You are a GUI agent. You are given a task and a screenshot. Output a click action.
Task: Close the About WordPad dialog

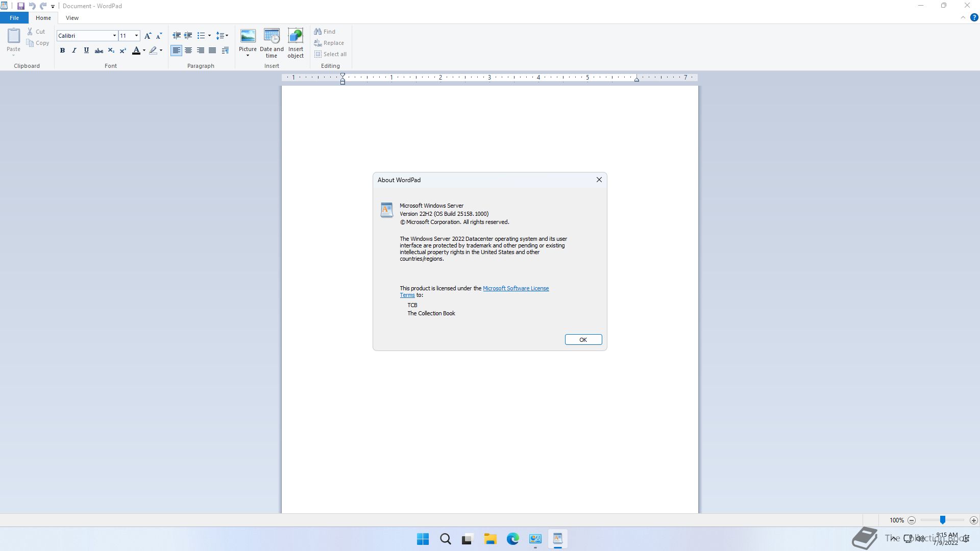pos(599,180)
